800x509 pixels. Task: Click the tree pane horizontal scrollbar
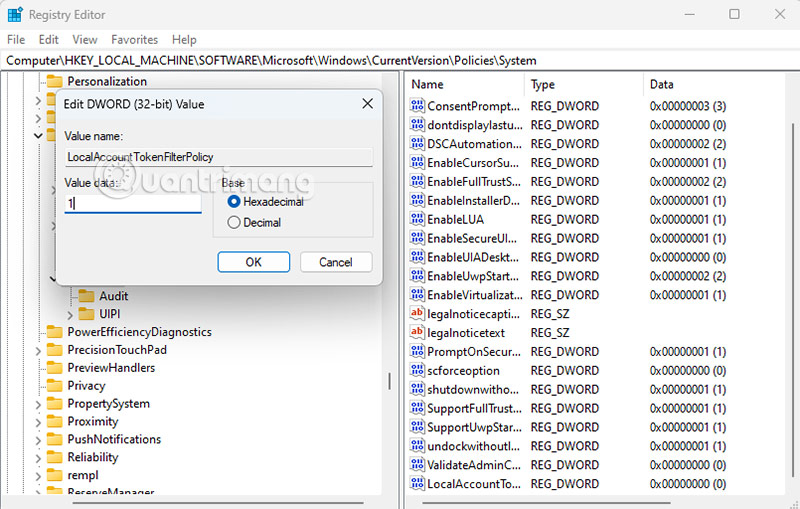218,502
